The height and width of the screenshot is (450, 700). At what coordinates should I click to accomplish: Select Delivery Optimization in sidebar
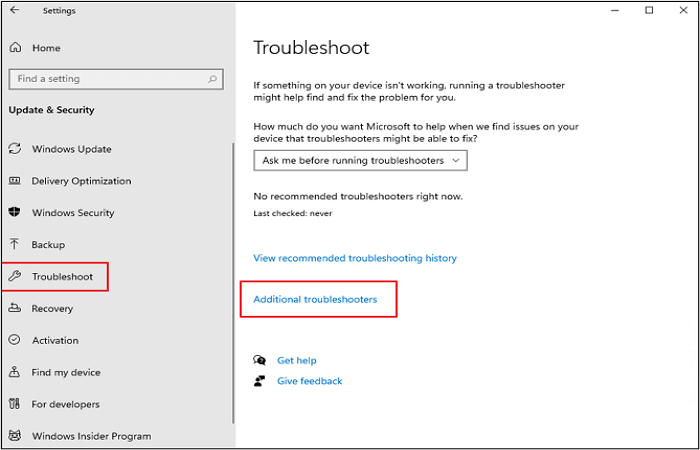[x=81, y=181]
